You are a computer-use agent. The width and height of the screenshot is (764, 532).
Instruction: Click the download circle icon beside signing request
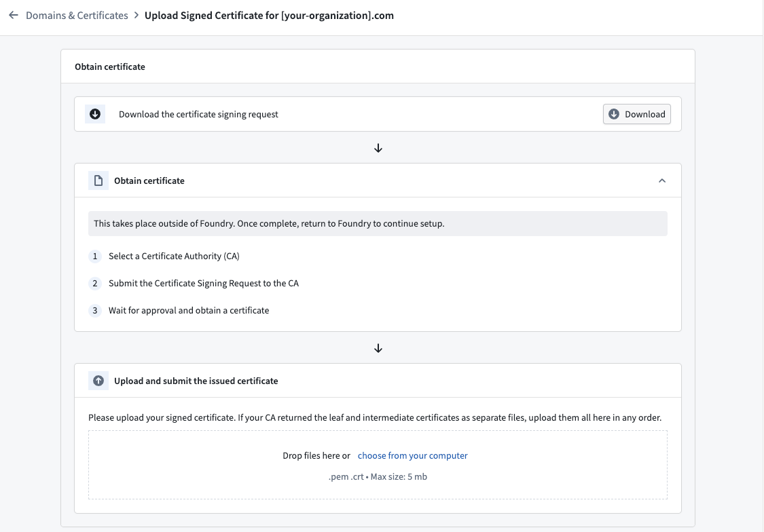[95, 114]
